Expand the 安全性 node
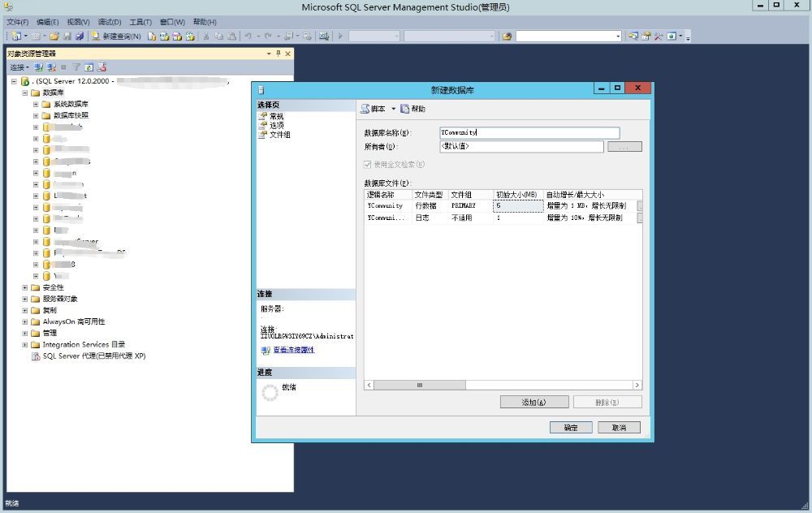Viewport: 812px width, 513px height. coord(24,287)
